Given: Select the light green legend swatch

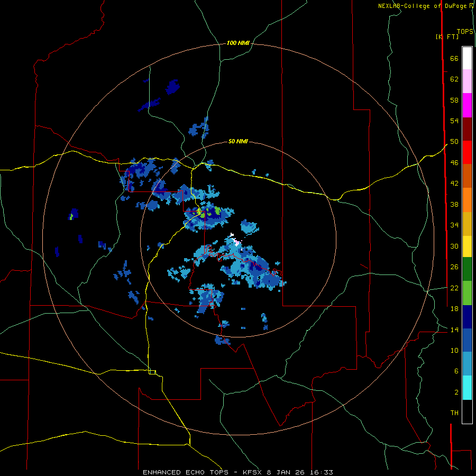Looking at the screenshot, I should [x=467, y=293].
